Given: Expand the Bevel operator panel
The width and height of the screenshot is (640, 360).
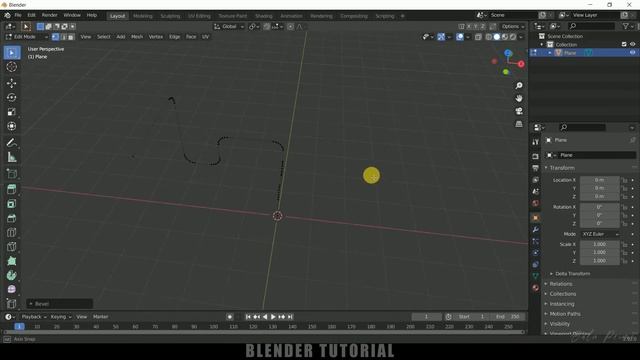Looking at the screenshot, I should click(60, 304).
